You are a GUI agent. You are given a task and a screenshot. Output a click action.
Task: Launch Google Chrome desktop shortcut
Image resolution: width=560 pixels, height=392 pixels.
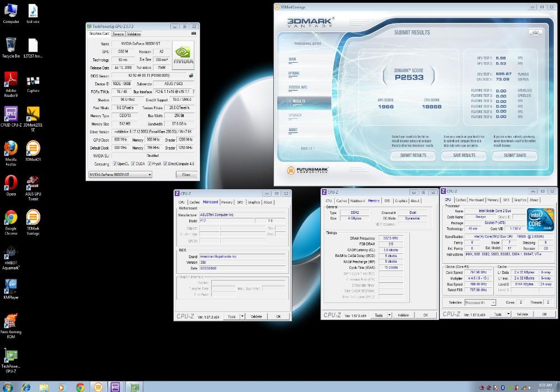click(11, 223)
